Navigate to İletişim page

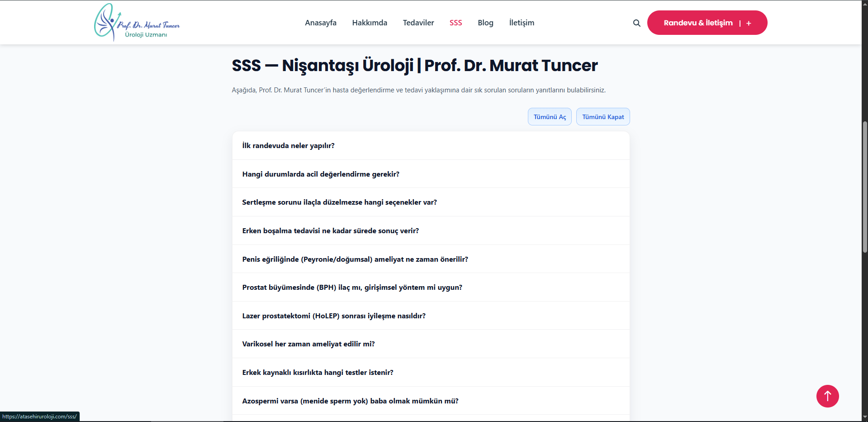tap(521, 23)
